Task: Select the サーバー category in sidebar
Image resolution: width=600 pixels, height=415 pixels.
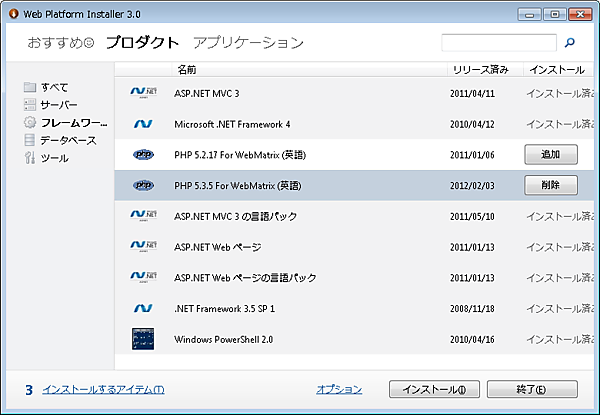Action: tap(57, 105)
